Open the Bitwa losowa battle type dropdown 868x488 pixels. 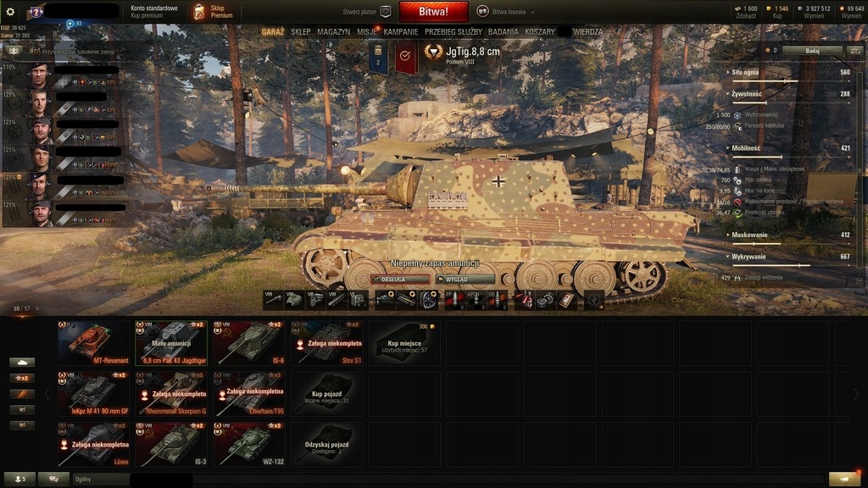tap(507, 12)
